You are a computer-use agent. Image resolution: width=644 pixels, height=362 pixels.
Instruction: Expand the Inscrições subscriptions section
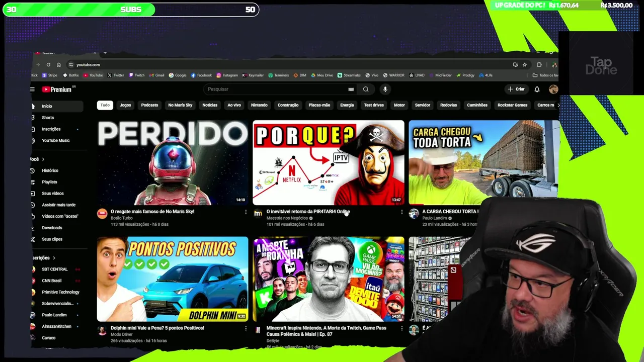coord(44,258)
